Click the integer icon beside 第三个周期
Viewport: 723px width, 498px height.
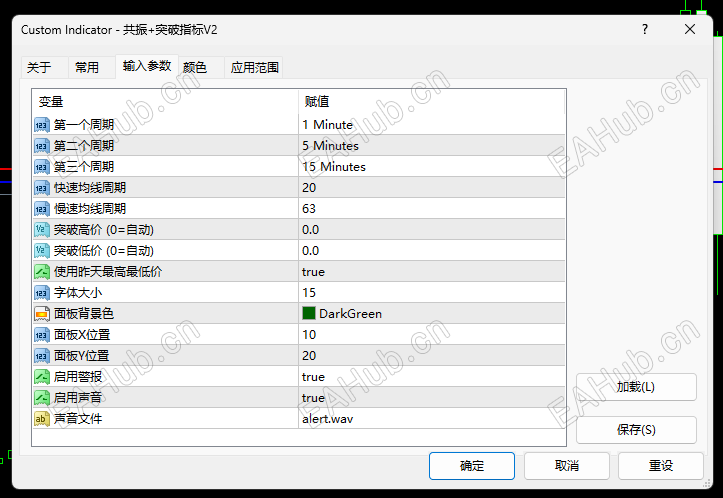[41, 167]
